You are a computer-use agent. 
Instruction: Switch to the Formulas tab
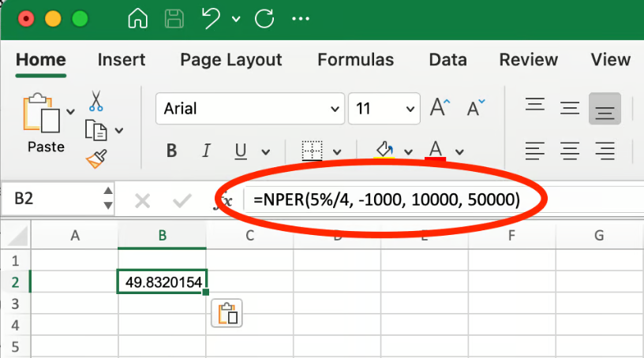coord(355,60)
